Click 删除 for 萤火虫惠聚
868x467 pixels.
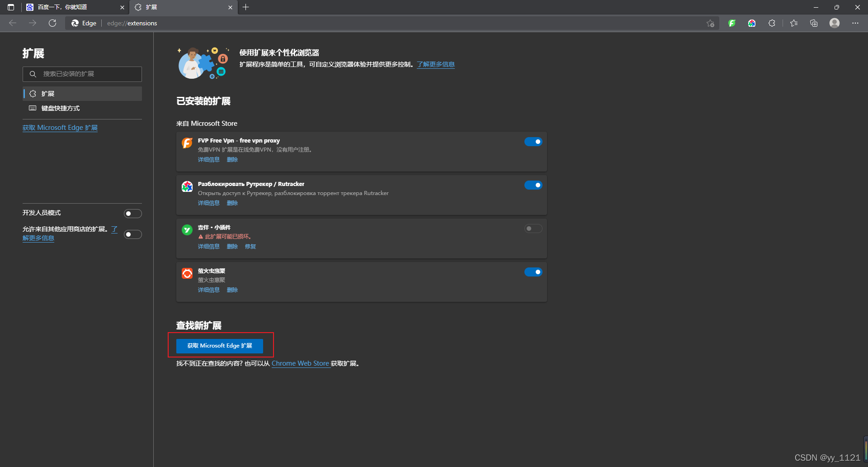click(232, 290)
